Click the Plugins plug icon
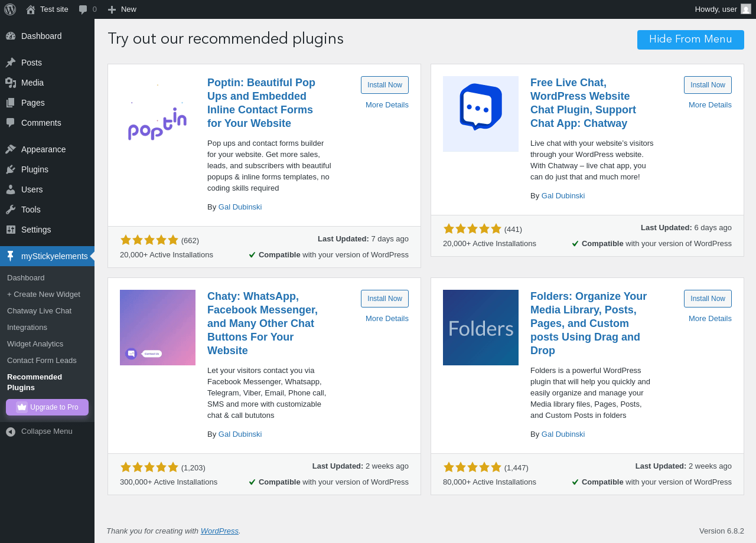 coord(11,169)
